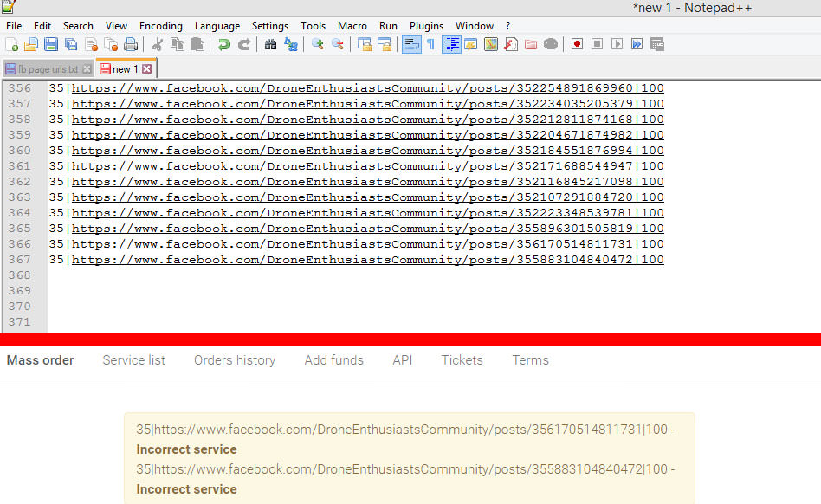
Task: Open Find with binoculars icon
Action: coord(271,44)
